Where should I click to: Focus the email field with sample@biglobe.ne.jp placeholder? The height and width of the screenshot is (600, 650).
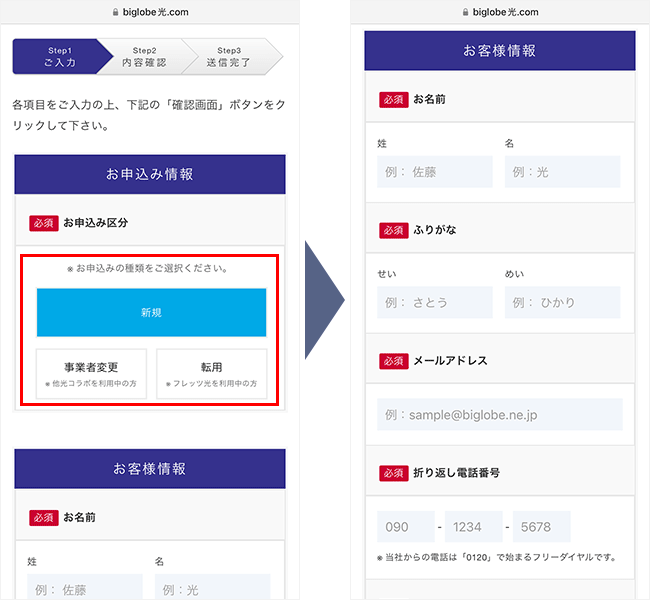pyautogui.click(x=500, y=415)
